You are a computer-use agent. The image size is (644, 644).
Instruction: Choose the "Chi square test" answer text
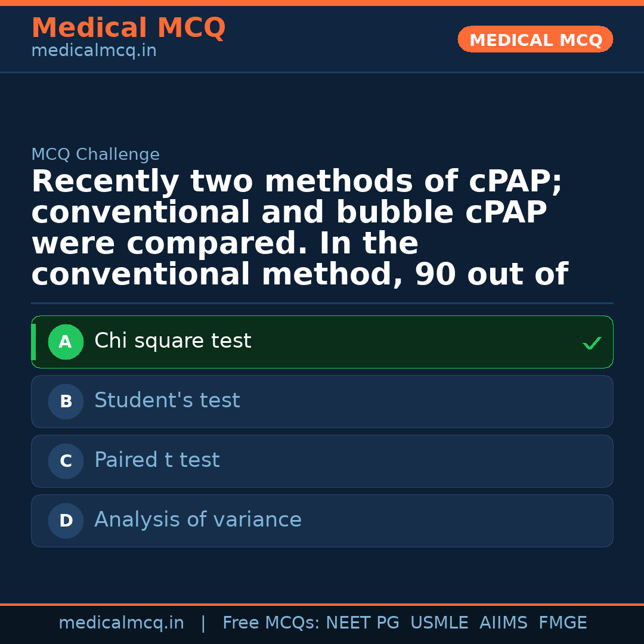pyautogui.click(x=172, y=341)
